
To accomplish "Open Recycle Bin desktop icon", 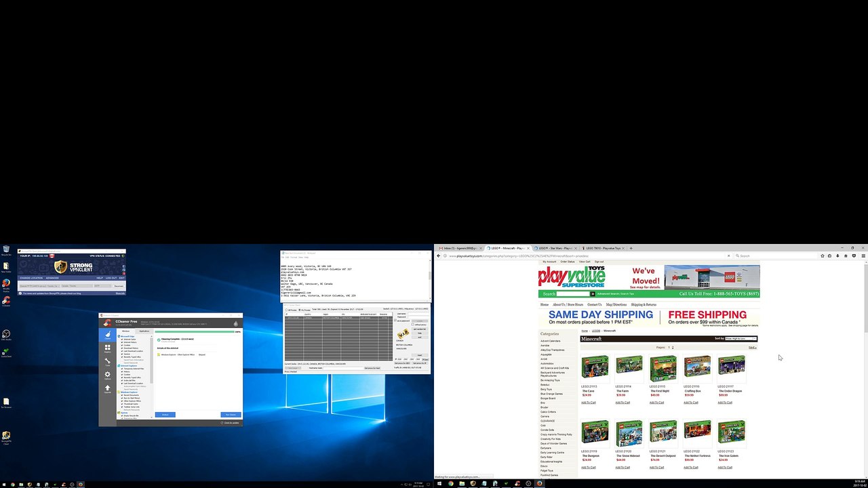I will (x=5, y=251).
